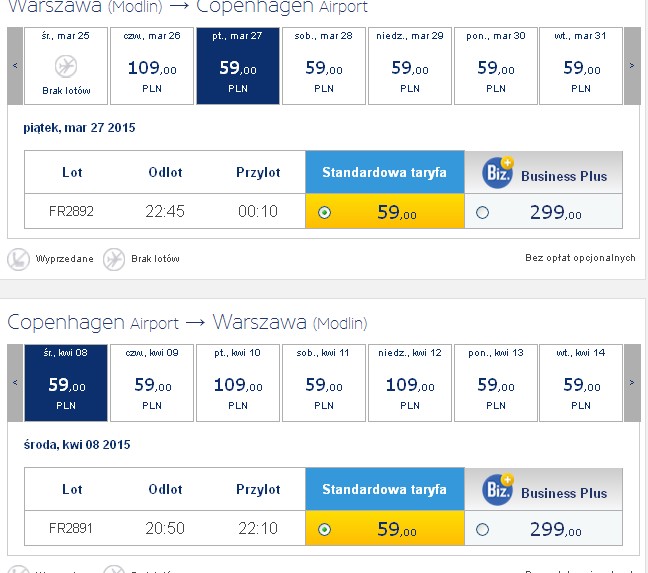The image size is (648, 573).
Task: Click the no-flights plane icon on mar 25
Action: [66, 66]
